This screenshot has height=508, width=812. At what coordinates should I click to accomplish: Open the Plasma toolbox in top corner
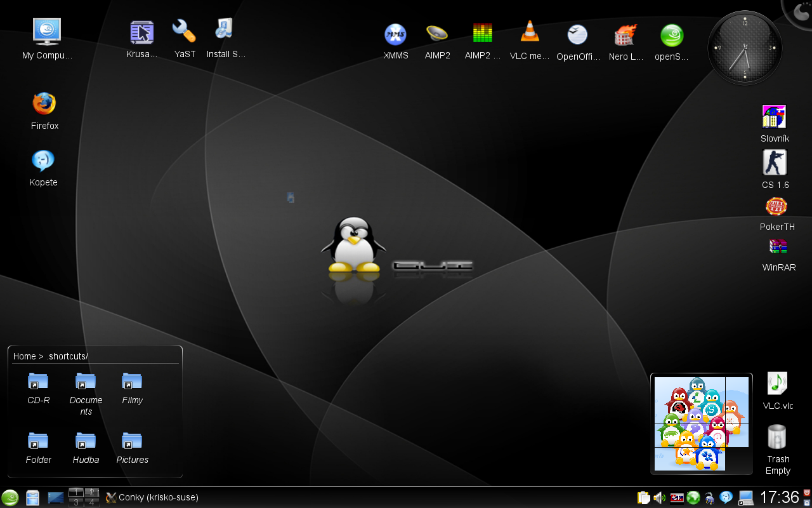click(x=799, y=11)
